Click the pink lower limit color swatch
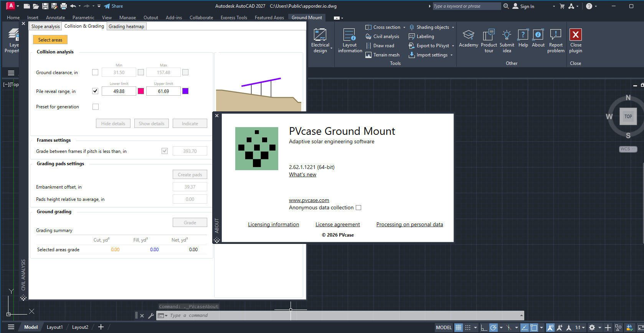Image resolution: width=644 pixels, height=333 pixels. pos(141,91)
